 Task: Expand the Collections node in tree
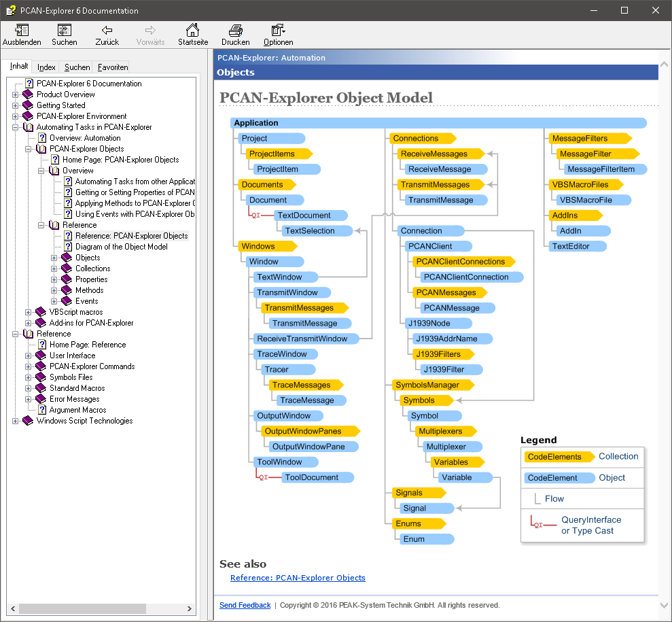click(54, 269)
